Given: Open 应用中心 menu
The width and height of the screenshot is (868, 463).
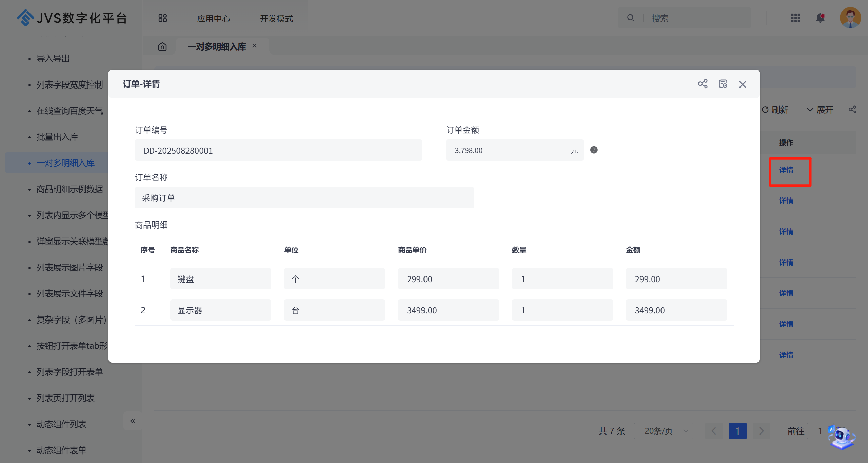Looking at the screenshot, I should (214, 19).
